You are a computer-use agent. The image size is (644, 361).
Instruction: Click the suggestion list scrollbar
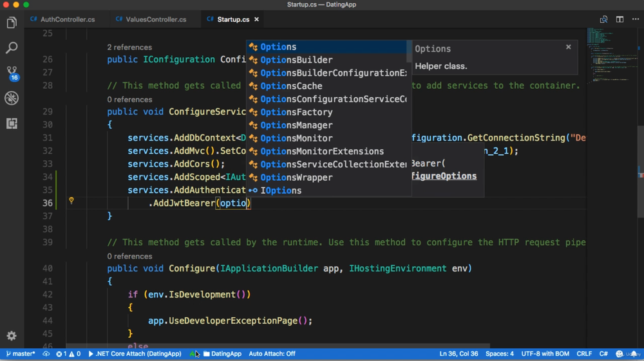click(x=409, y=51)
